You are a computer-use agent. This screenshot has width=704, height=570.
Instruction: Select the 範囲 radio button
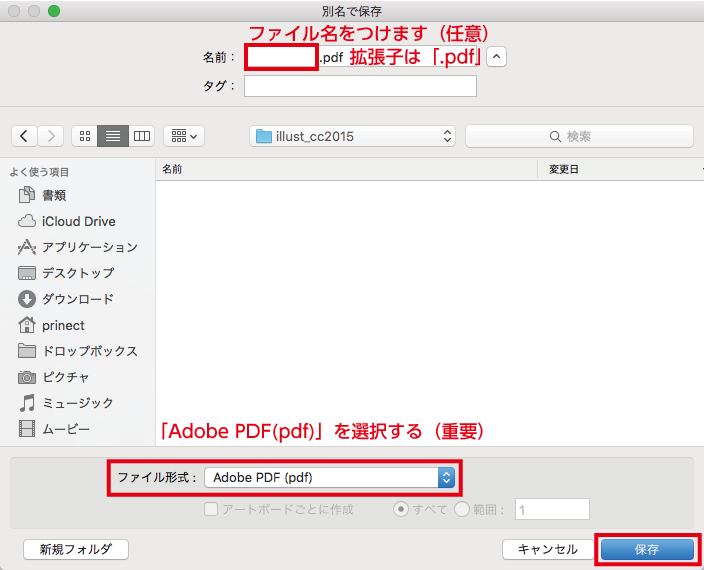pos(462,509)
